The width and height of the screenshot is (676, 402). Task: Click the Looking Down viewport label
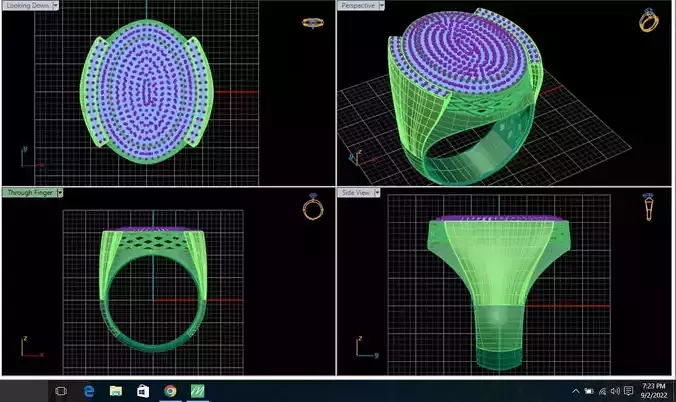[27, 5]
